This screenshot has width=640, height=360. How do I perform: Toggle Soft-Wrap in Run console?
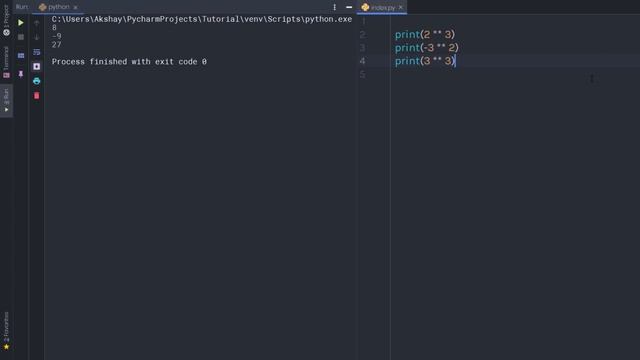[x=37, y=52]
